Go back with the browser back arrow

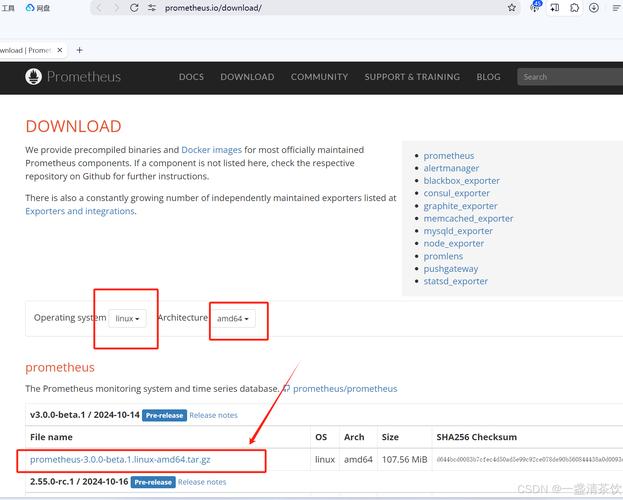[x=99, y=8]
